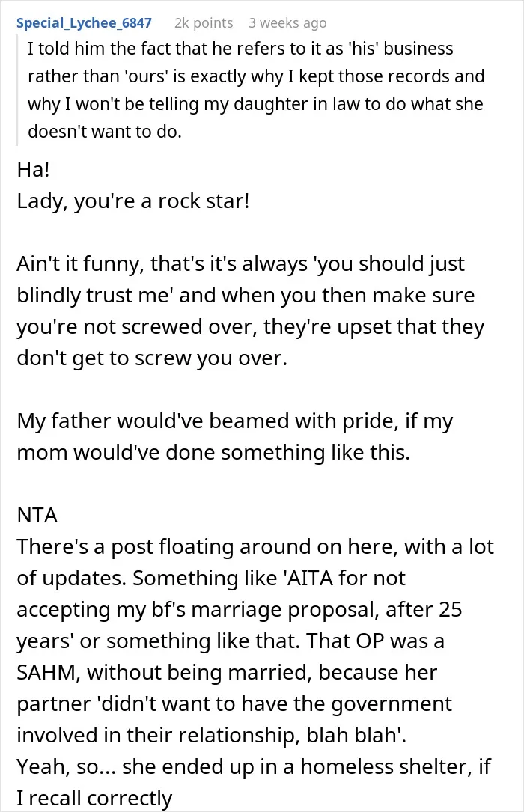Click the line 'Yeah, so... she ended up'
524x812 pixels.
[254, 767]
